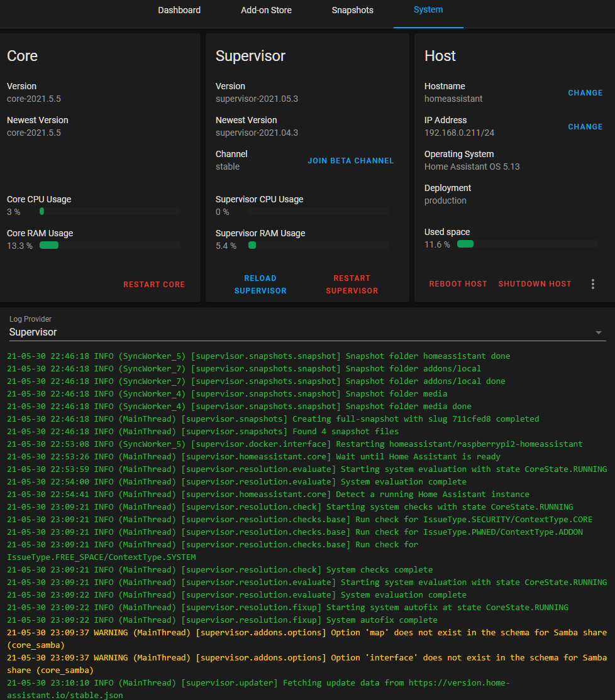Change the IP Address via CHANGE button
This screenshot has width=615, height=700.
coord(585,127)
